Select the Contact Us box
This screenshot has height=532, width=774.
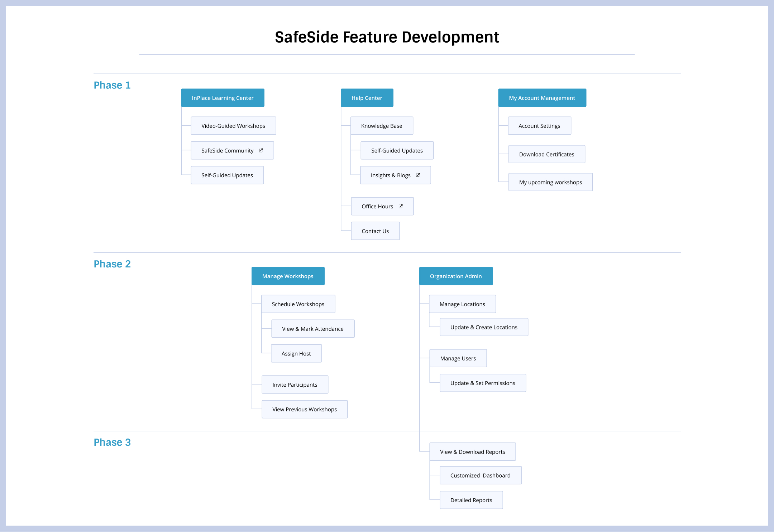click(x=375, y=231)
